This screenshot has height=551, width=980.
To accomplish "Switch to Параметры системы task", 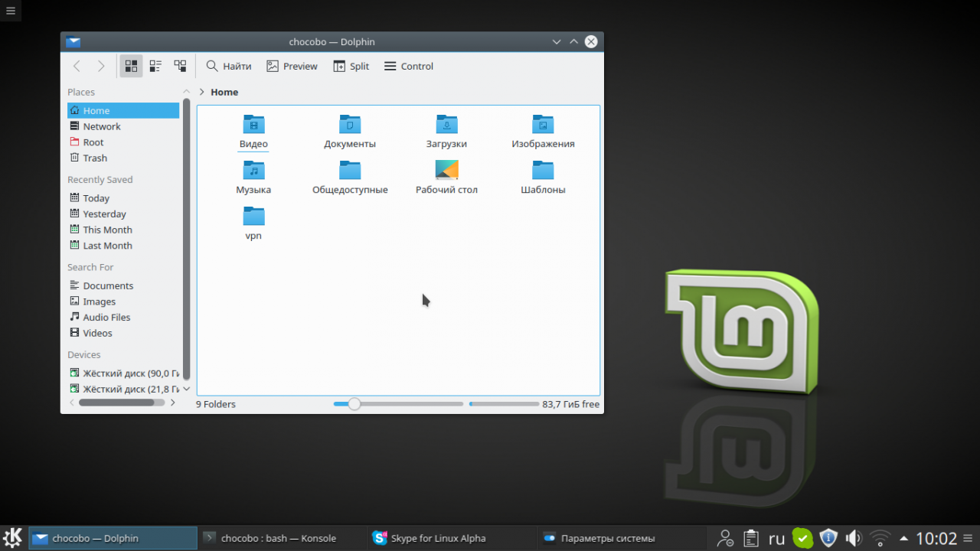I will [619, 538].
